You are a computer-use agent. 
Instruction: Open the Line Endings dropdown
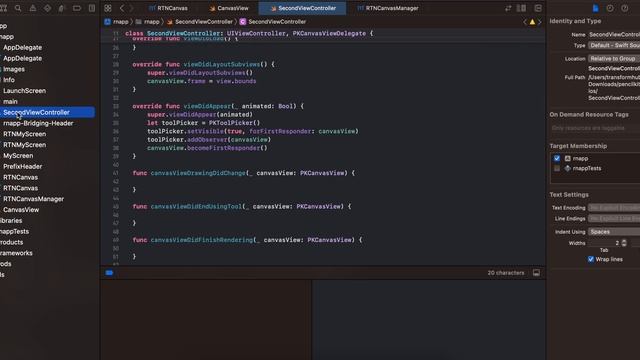click(614, 219)
